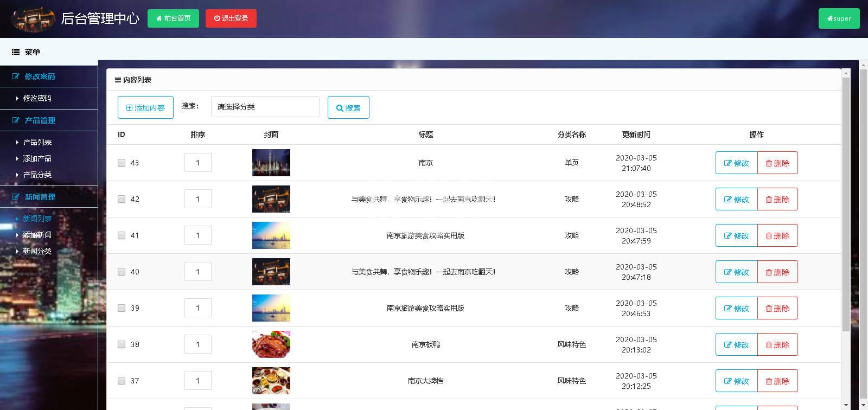Click the edit icon next to 修改密码 header

pos(16,76)
